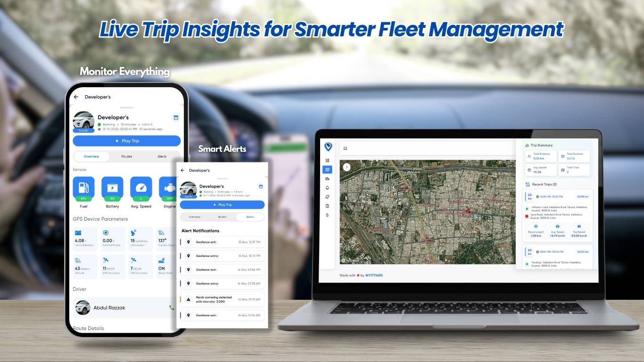Open the calendar picker on the large phone

[176, 118]
